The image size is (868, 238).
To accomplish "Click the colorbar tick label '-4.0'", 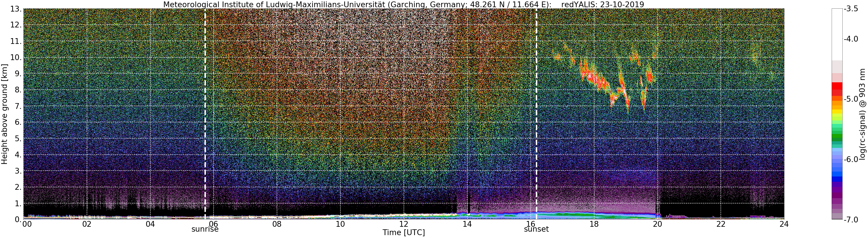I will 851,39.
